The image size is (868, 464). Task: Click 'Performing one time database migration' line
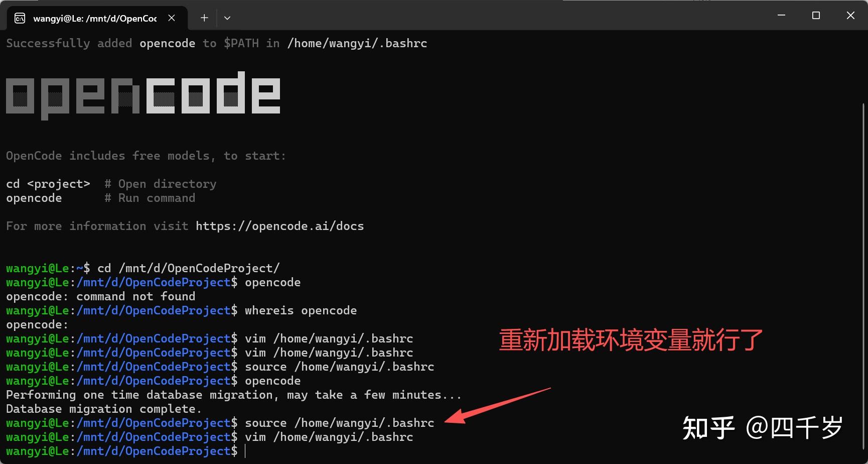[x=233, y=395]
